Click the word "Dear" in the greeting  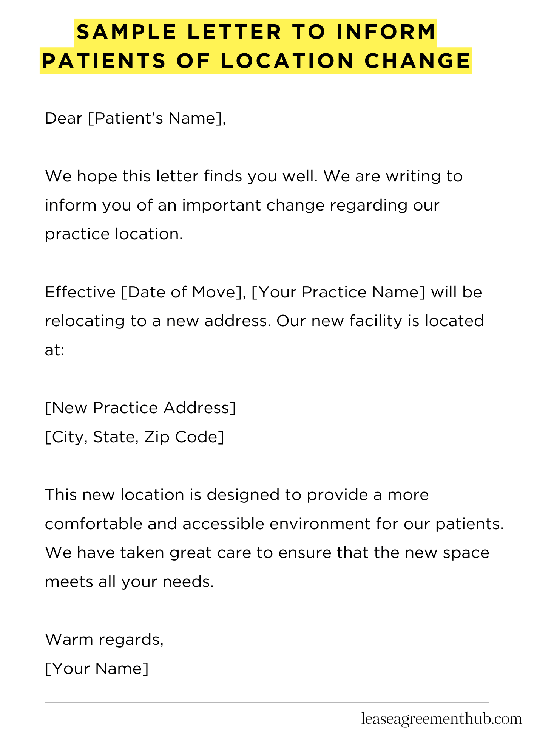point(63,118)
